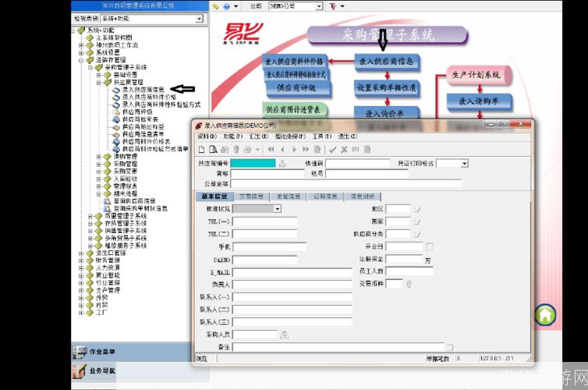Click the font T icon in main toolbar
588x390 pixels.
pyautogui.click(x=333, y=6)
